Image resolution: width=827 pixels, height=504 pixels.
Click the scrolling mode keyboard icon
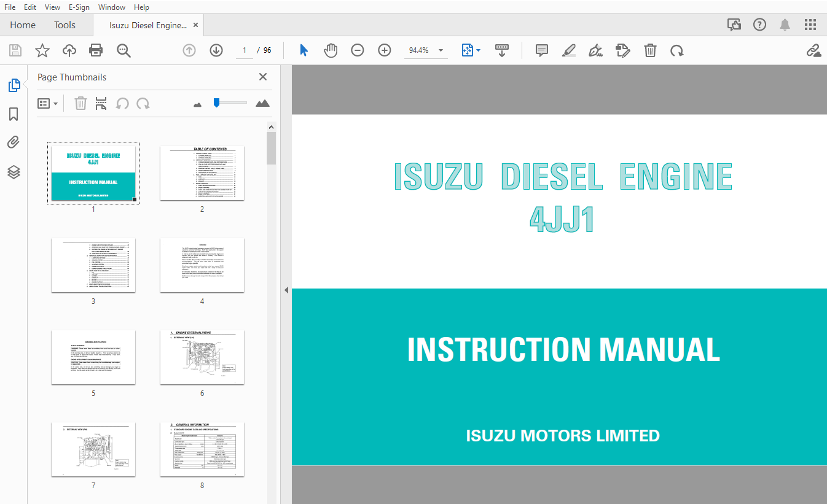point(502,50)
